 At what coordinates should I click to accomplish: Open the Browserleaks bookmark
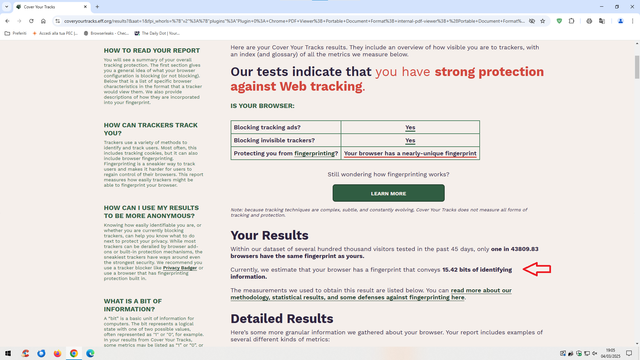click(106, 33)
